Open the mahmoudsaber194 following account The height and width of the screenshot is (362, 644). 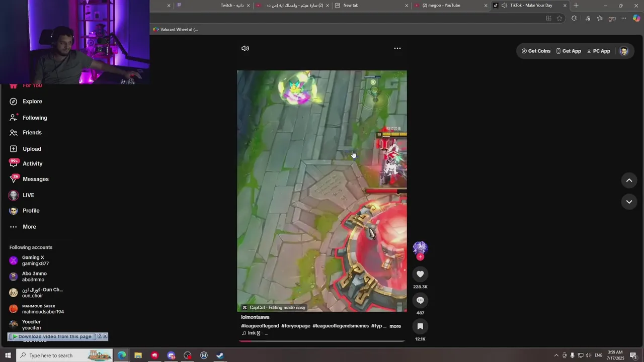[x=37, y=309]
